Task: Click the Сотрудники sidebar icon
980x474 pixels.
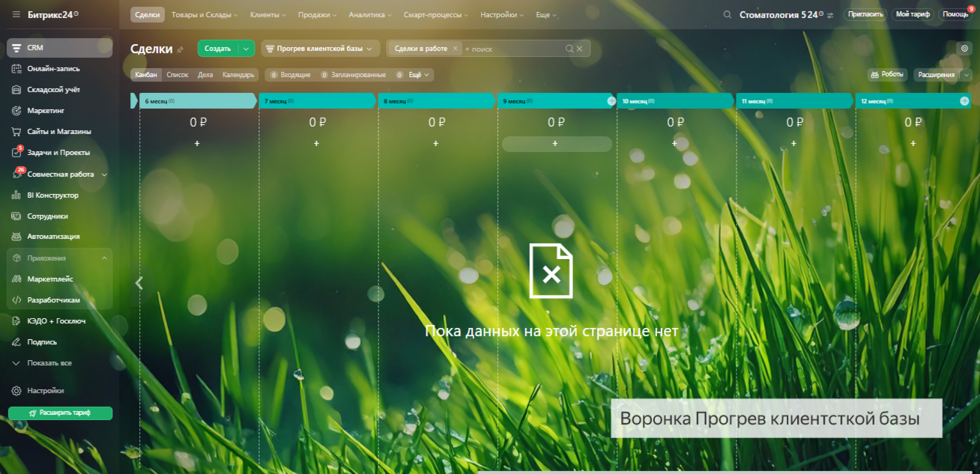Action: [16, 216]
